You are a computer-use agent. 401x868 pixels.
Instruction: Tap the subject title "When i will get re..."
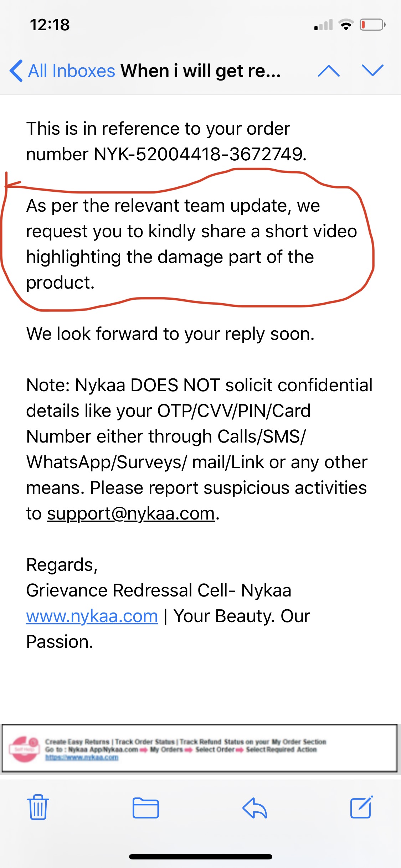201,71
